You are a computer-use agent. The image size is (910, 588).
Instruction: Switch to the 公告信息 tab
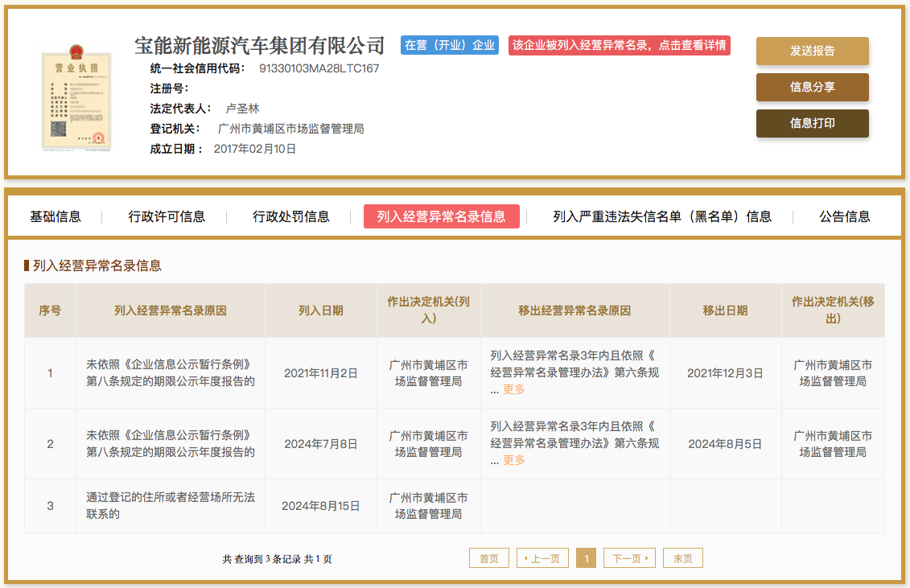click(x=844, y=216)
